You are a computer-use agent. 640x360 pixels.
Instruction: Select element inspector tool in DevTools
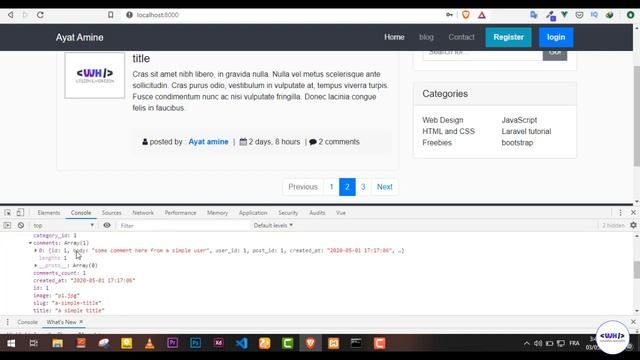(x=7, y=213)
